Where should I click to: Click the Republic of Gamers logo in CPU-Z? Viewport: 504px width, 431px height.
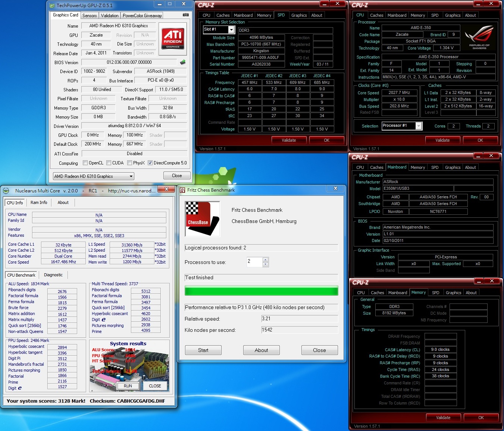tap(479, 37)
